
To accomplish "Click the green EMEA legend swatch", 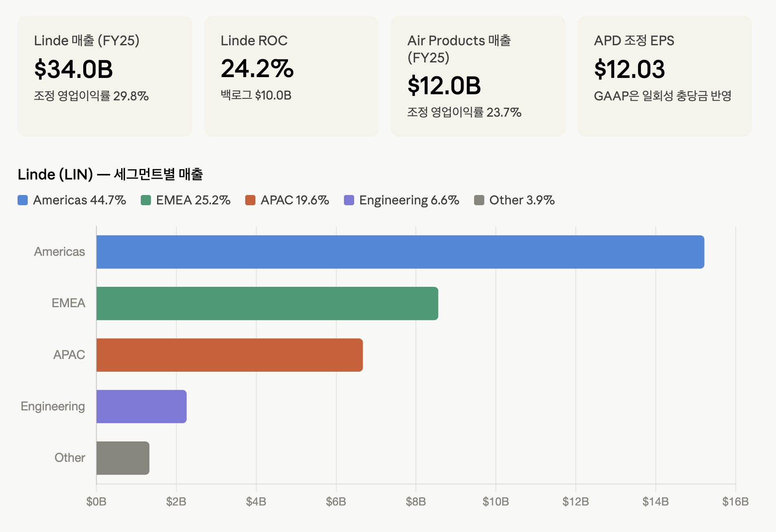I will 146,200.
